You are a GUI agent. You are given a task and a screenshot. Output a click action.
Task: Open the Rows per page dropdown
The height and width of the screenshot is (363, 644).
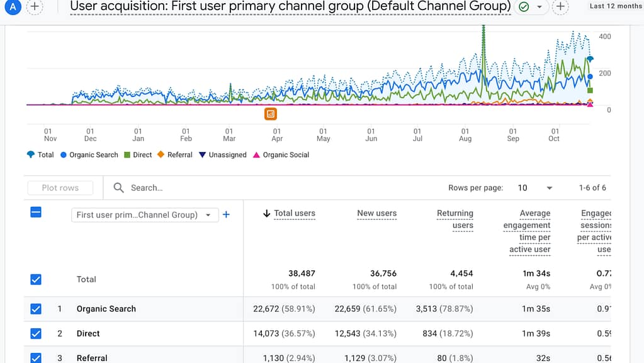click(548, 187)
